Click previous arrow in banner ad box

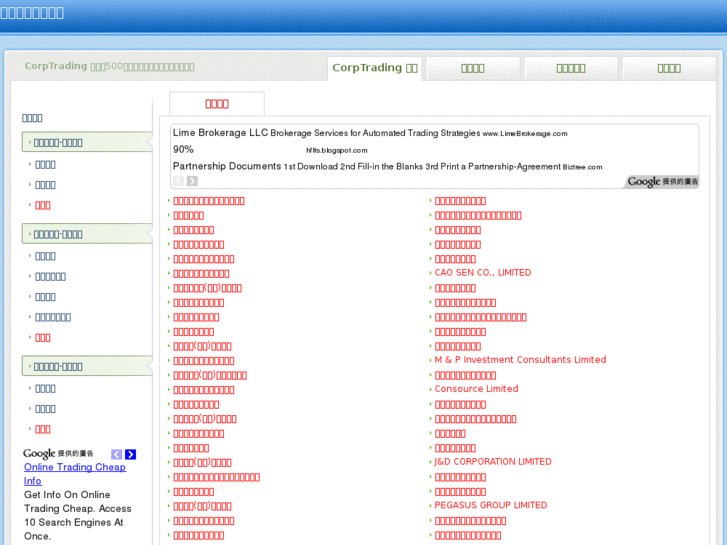point(178,181)
